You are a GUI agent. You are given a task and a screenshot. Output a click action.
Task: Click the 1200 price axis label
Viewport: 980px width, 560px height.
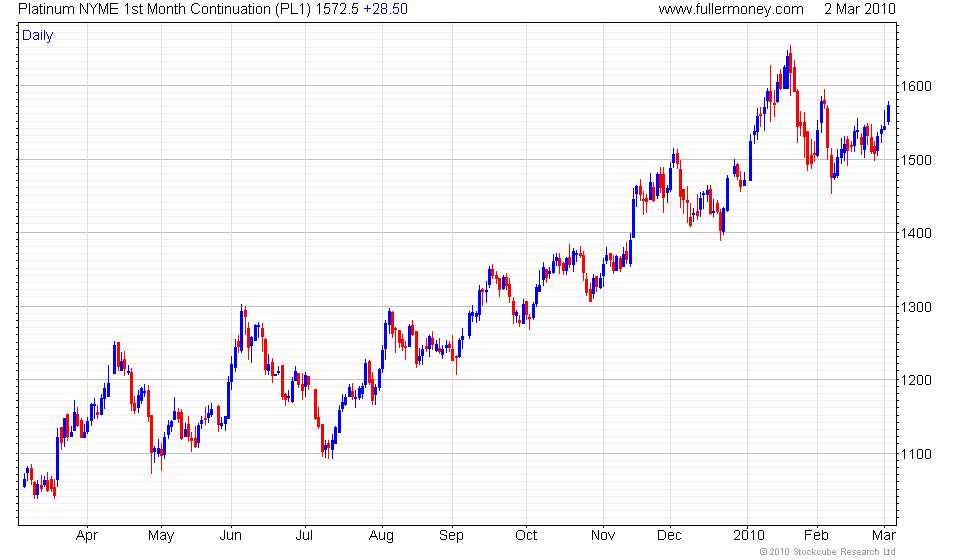pos(916,380)
